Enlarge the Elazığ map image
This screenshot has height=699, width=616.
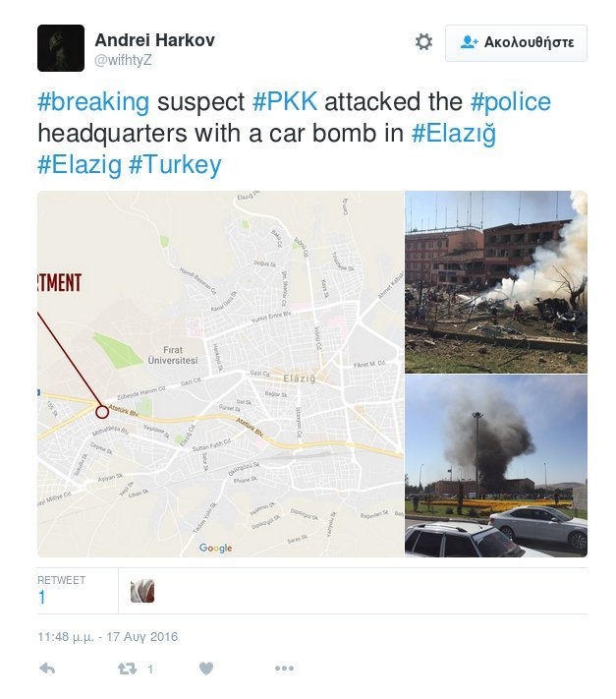point(220,374)
